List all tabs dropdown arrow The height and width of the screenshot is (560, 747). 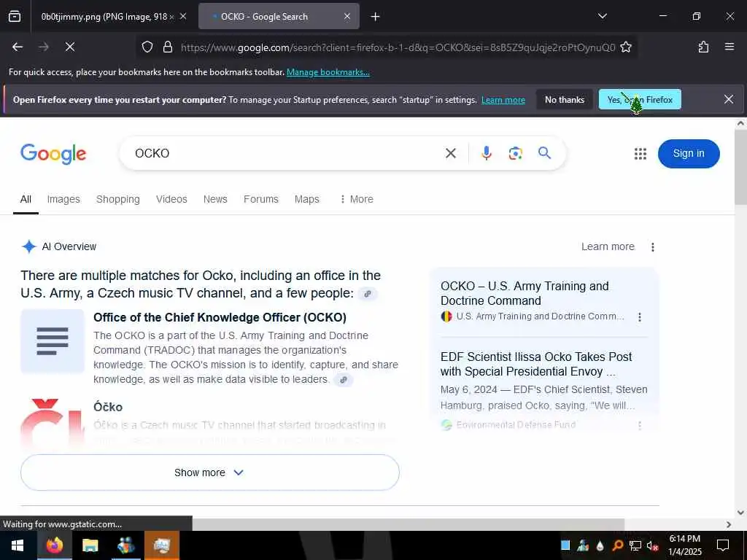602,16
